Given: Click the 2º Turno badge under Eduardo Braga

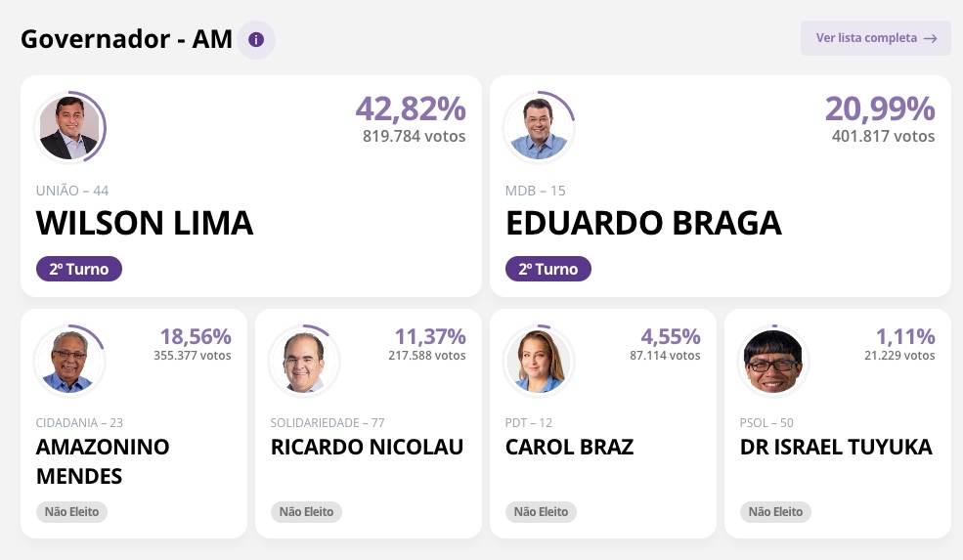Looking at the screenshot, I should click(x=548, y=269).
